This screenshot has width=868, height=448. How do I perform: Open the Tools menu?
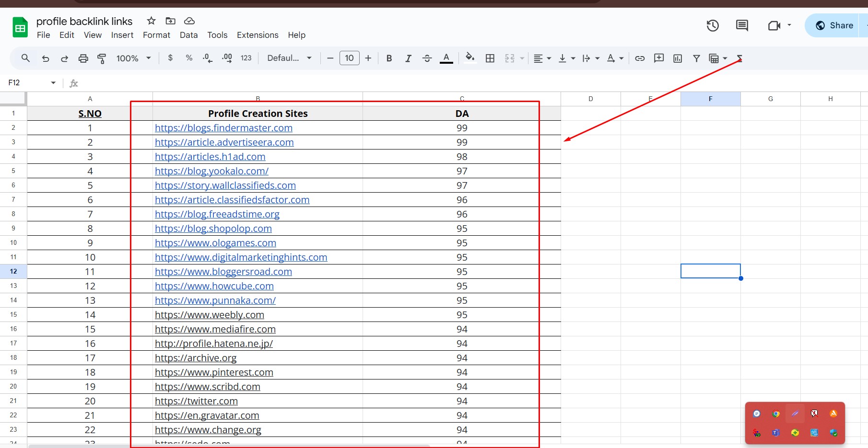217,35
